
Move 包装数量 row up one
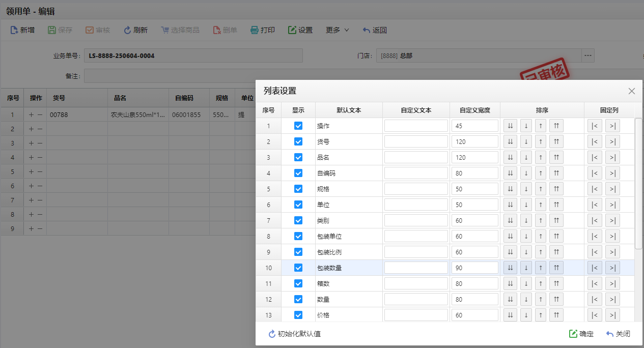tap(541, 268)
